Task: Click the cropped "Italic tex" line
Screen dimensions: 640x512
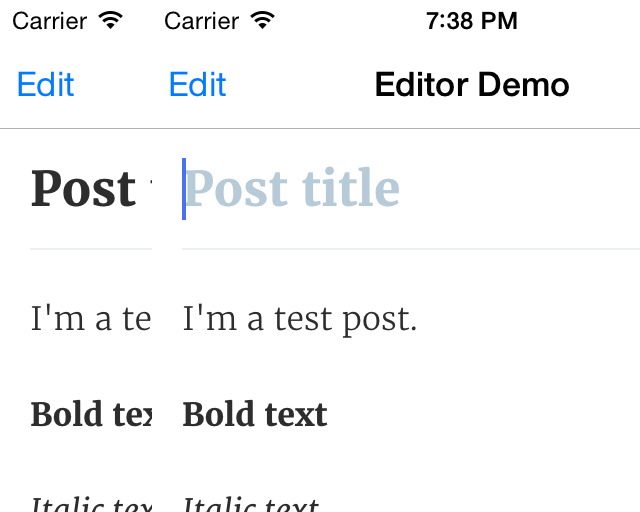Action: coord(91,504)
